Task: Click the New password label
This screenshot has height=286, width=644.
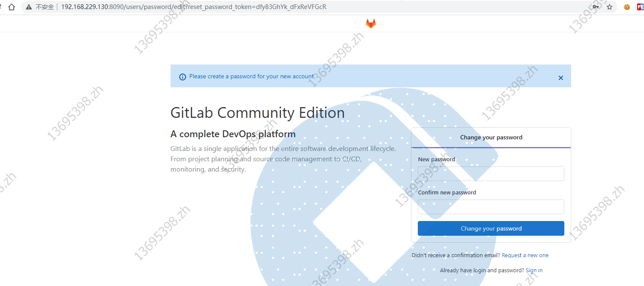Action: [x=436, y=160]
